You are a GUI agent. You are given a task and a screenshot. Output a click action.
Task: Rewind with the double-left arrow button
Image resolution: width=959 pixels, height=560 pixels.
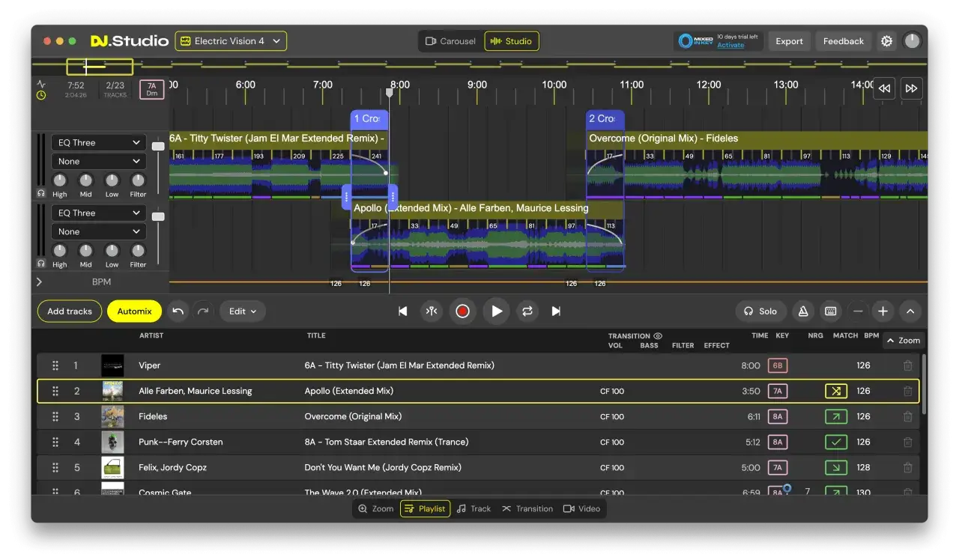pyautogui.click(x=884, y=88)
